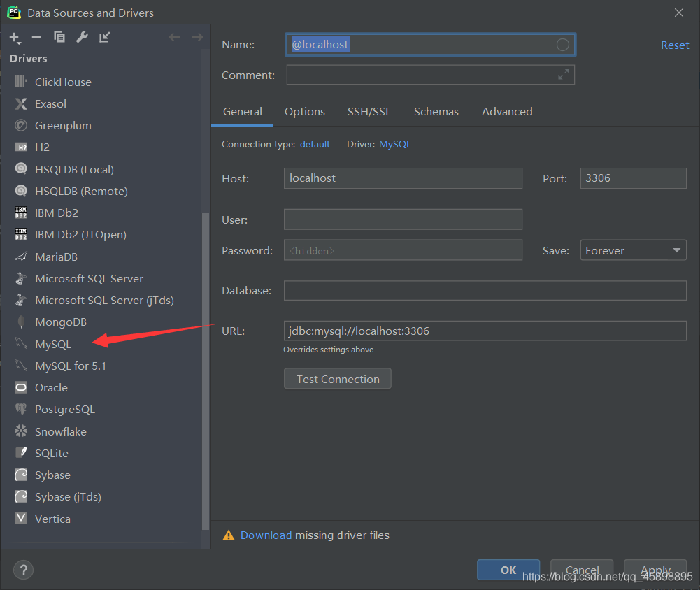Click the Make Global arrow icon
The image size is (700, 590).
104,38
